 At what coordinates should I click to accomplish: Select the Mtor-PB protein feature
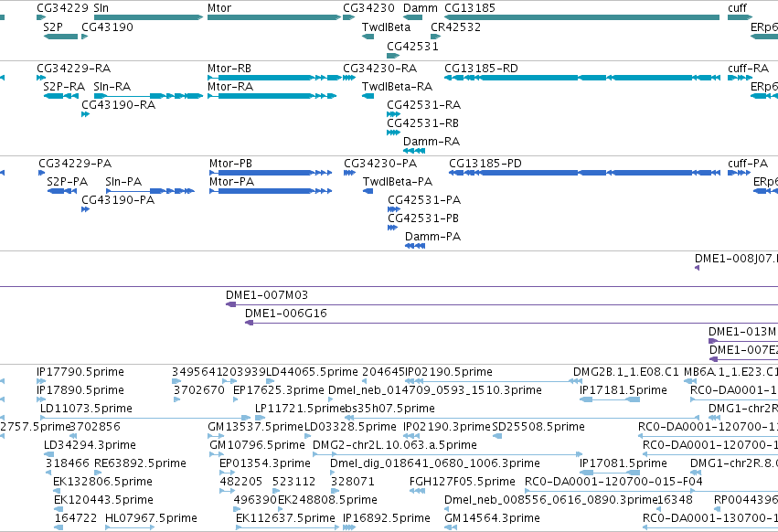(271, 173)
